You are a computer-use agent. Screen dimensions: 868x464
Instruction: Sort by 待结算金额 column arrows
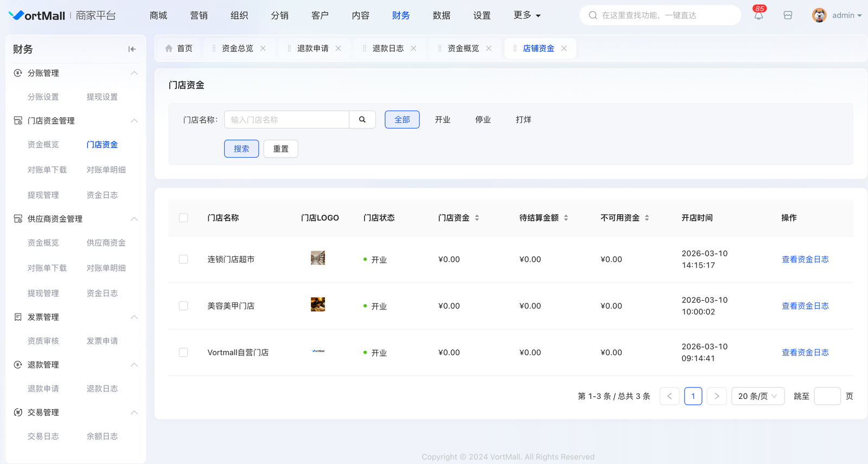(x=566, y=218)
